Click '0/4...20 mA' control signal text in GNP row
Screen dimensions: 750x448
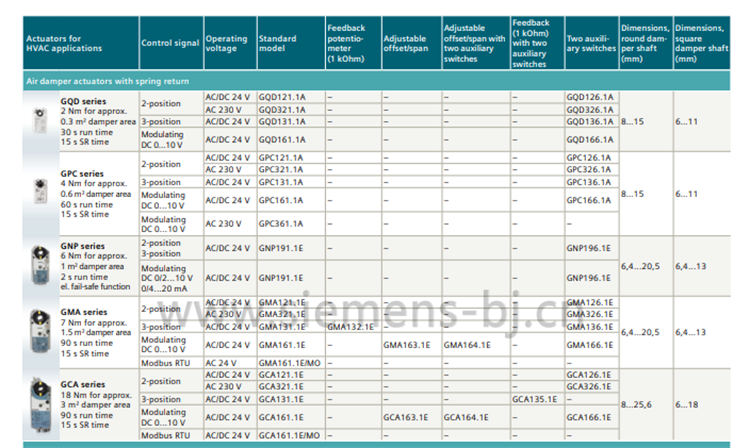click(164, 289)
